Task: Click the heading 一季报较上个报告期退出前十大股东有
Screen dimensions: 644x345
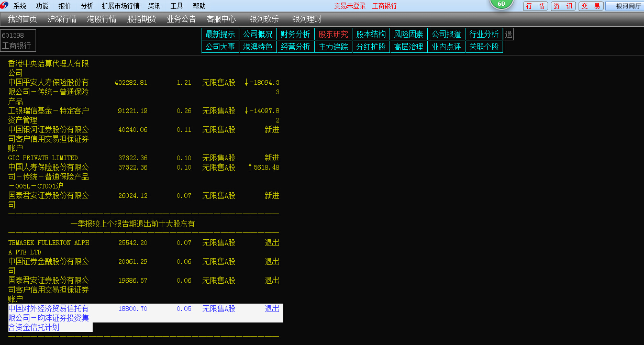Action: click(x=132, y=224)
